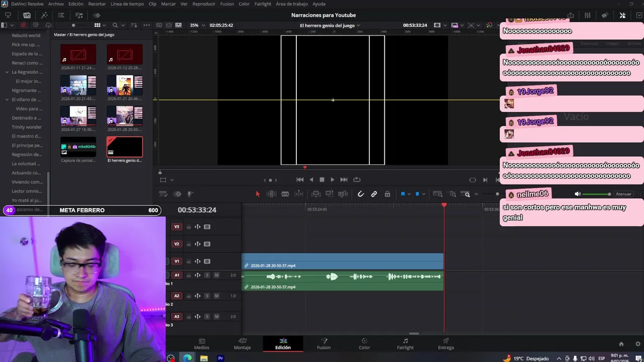Click the 2026-01-28 20-50-37.mp4 video clip on V1

tap(342, 261)
